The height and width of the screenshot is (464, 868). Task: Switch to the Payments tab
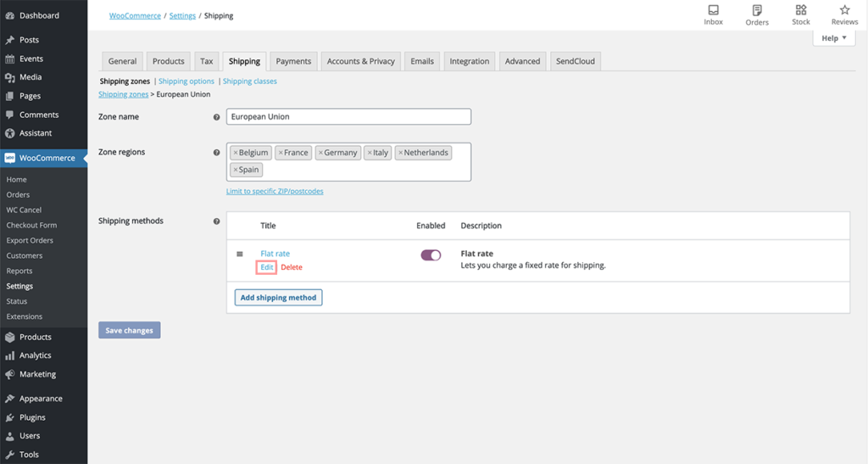point(293,61)
